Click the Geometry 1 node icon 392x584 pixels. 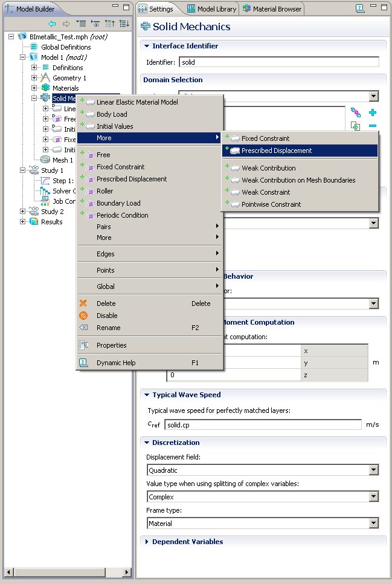[x=45, y=78]
